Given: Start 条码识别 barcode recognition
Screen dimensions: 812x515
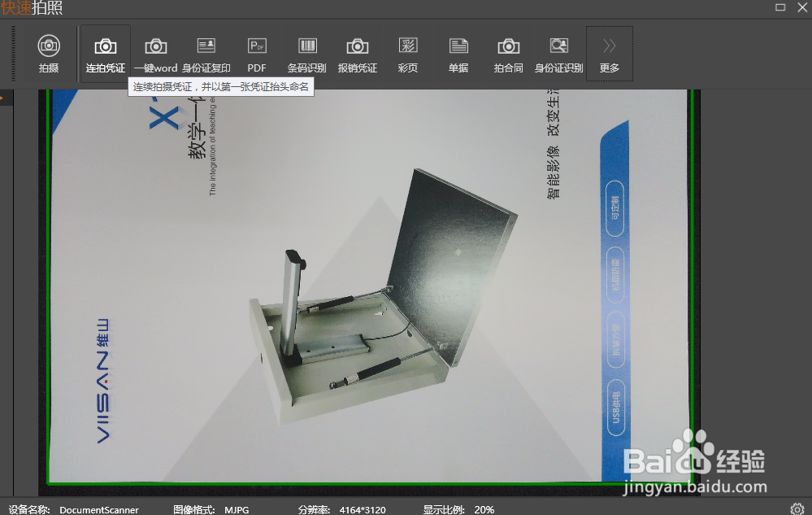Looking at the screenshot, I should point(307,53).
